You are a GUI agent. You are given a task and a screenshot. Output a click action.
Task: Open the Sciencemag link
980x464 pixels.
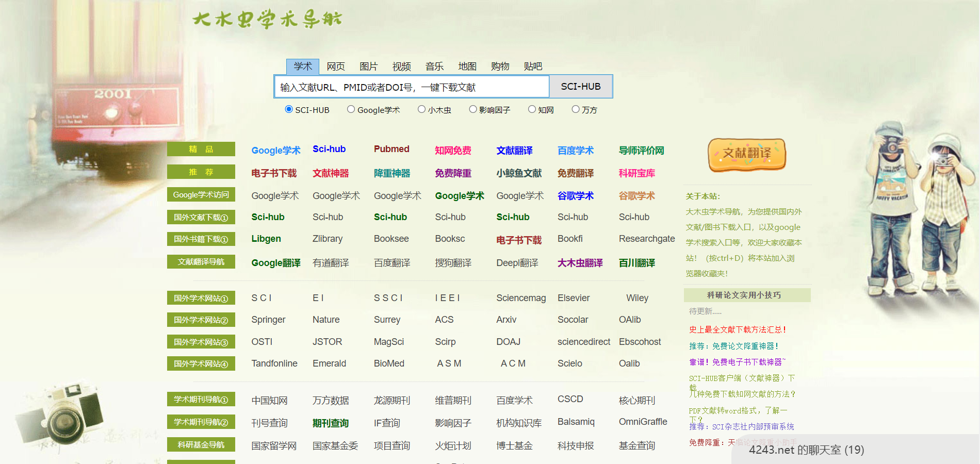521,298
